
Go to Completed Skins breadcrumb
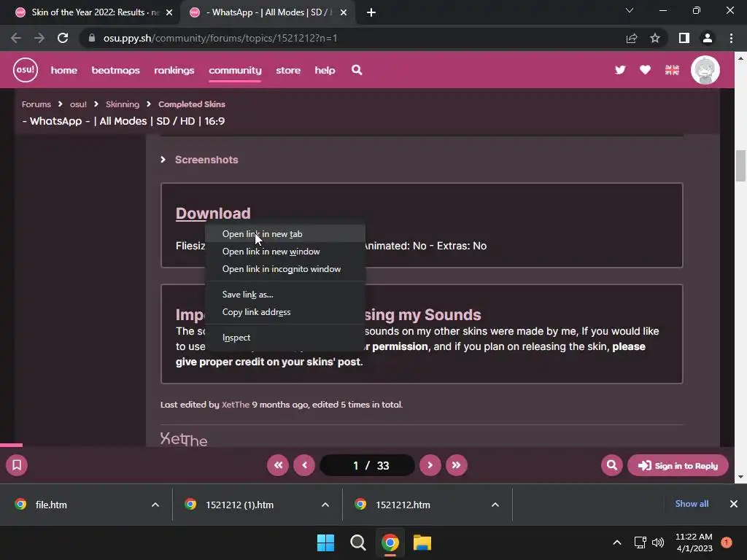click(x=192, y=104)
